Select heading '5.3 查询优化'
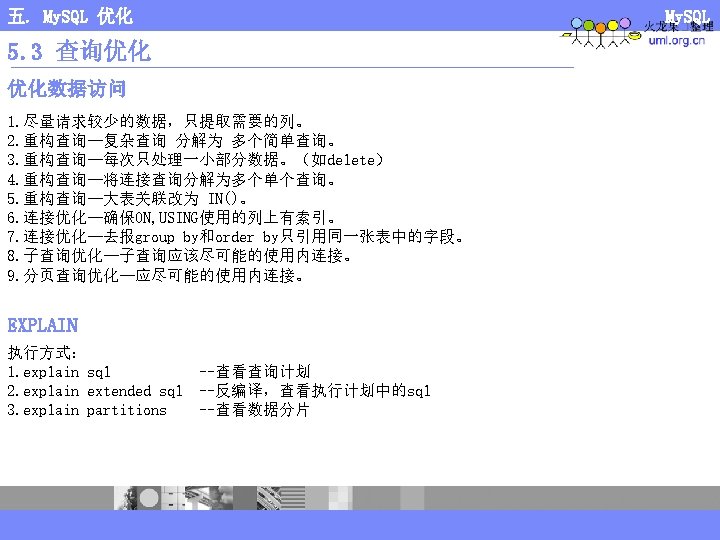The image size is (720, 540). point(79,51)
